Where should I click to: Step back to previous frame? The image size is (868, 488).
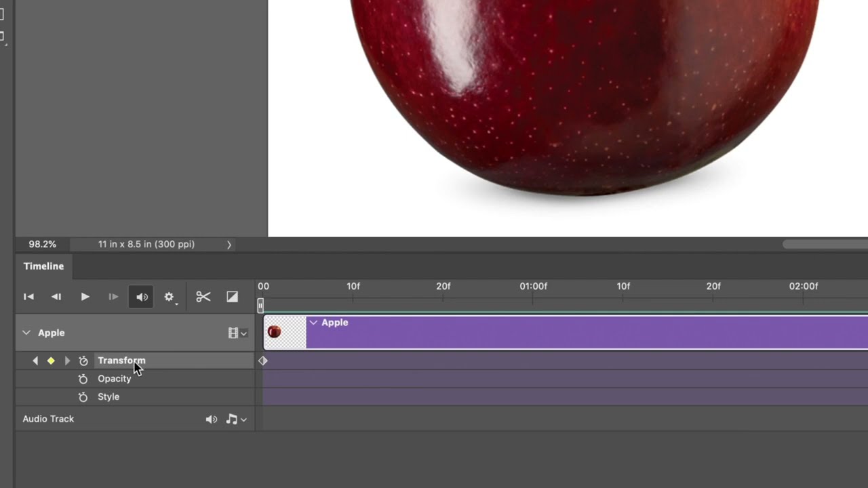click(56, 297)
